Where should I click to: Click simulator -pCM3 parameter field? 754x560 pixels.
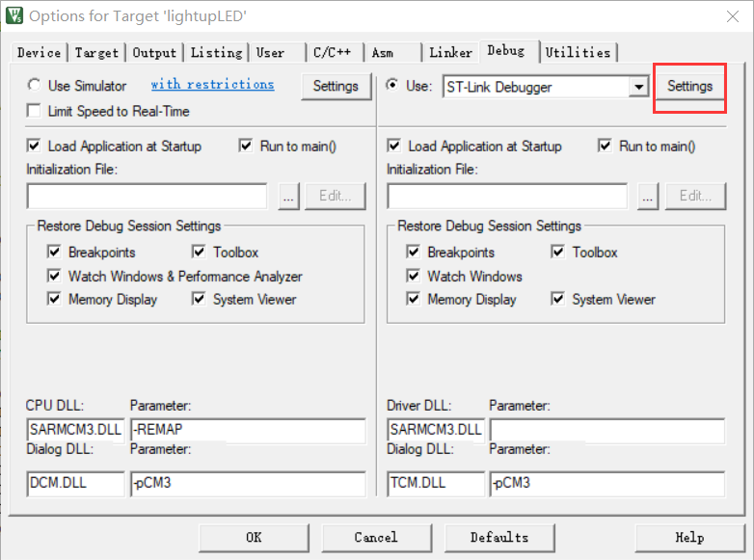point(248,484)
